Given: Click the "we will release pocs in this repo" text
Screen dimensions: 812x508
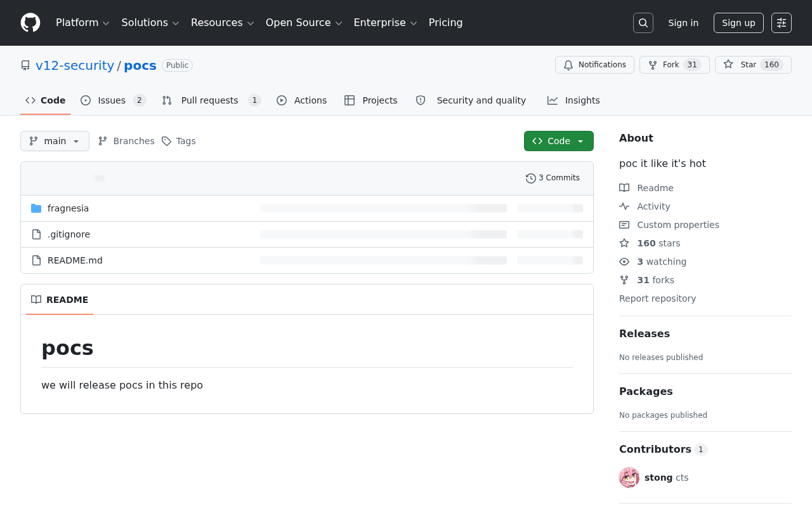Looking at the screenshot, I should [122, 385].
